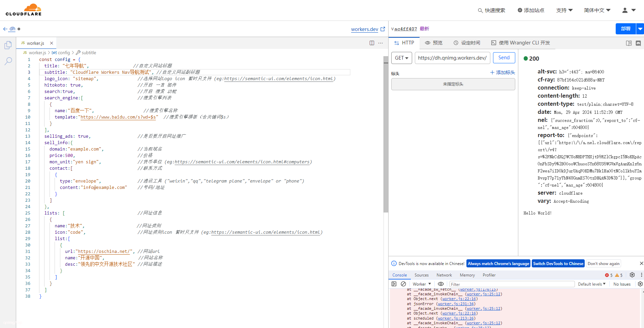The width and height of the screenshot is (644, 328).
Task: Switch to the HTTP tab
Action: [x=404, y=43]
